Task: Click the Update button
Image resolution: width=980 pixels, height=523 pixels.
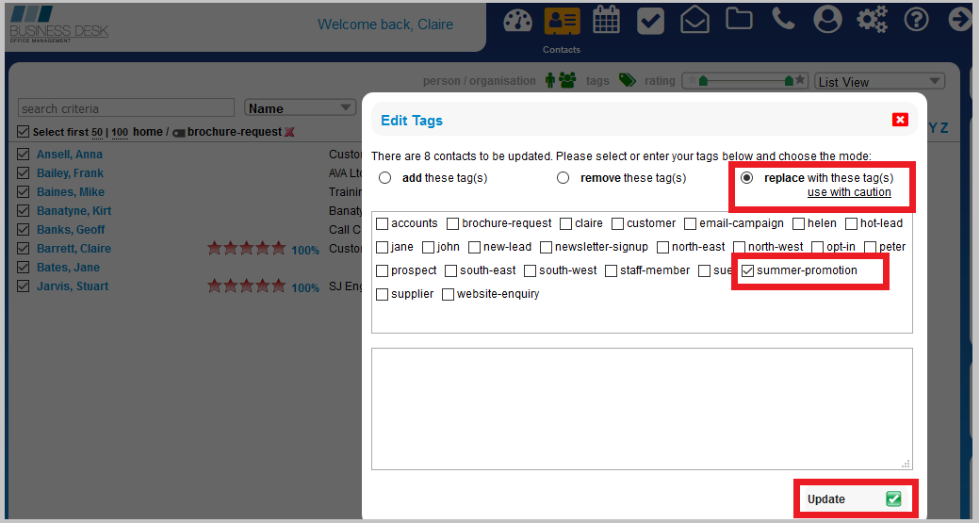Action: 855,498
